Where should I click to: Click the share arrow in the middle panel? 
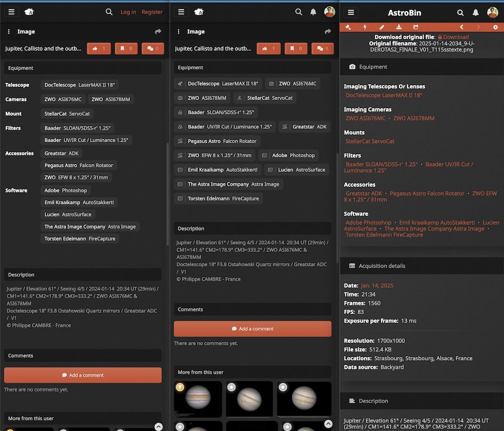tap(328, 31)
